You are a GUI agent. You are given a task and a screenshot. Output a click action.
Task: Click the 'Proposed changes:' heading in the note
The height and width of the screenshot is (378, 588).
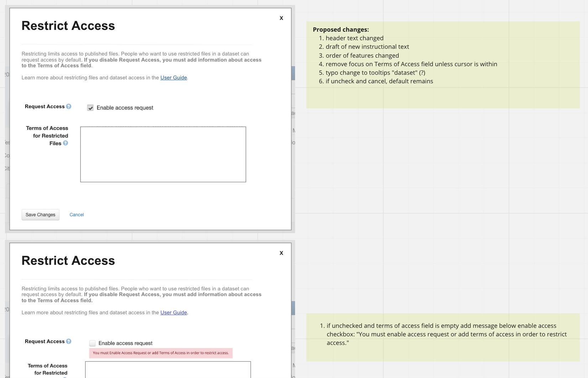(341, 30)
